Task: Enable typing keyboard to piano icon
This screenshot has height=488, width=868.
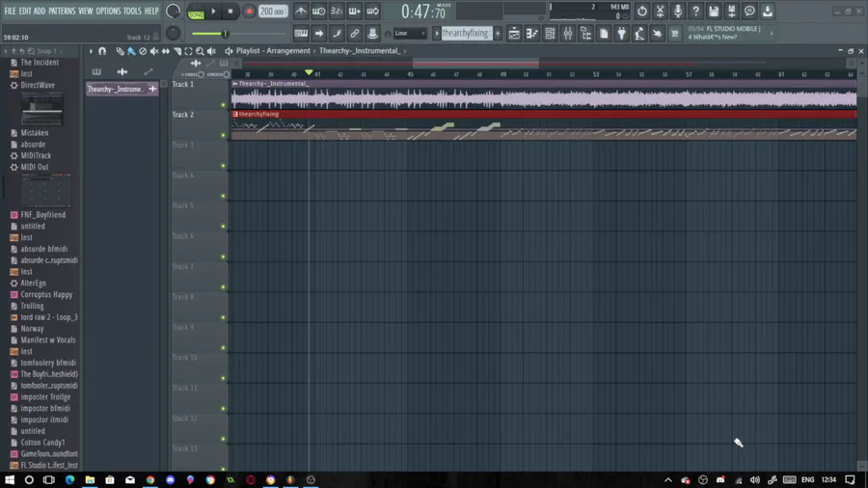Action: tap(301, 33)
